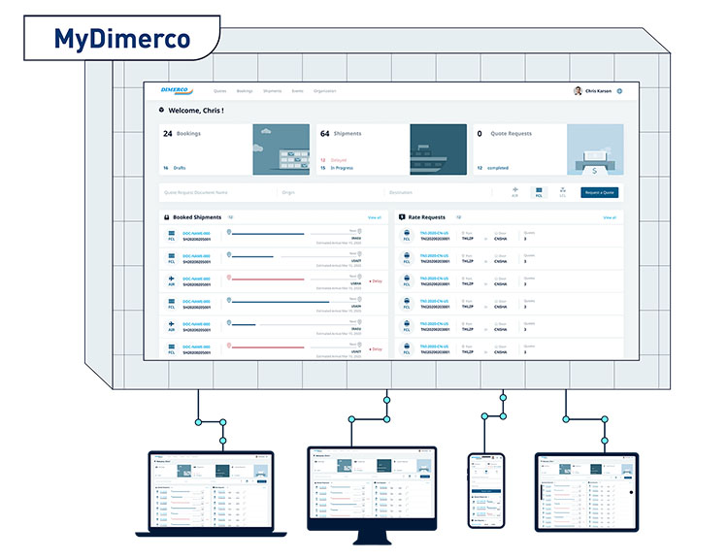The width and height of the screenshot is (728, 560).
Task: Click FCL icon of first booked shipment
Action: [x=171, y=236]
